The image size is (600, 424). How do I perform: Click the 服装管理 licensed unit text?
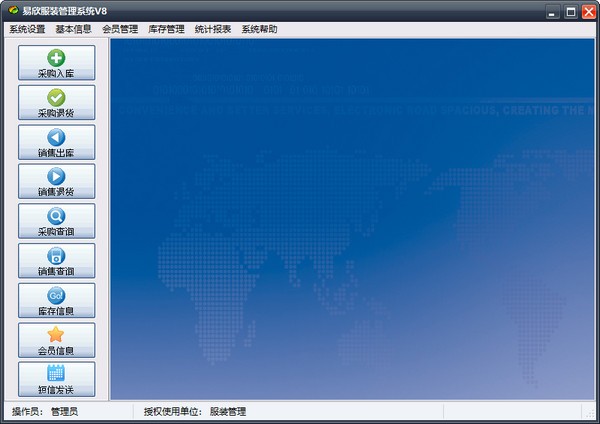(228, 412)
